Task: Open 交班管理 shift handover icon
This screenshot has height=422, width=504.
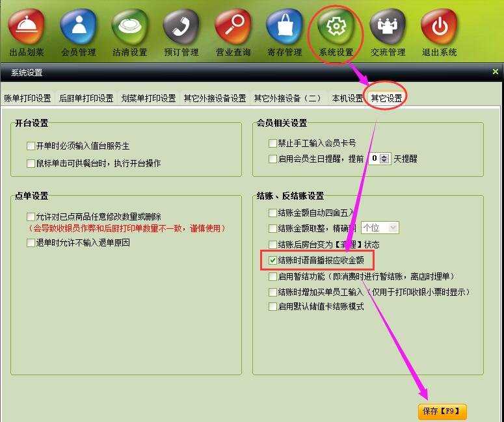Action: pyautogui.click(x=388, y=27)
